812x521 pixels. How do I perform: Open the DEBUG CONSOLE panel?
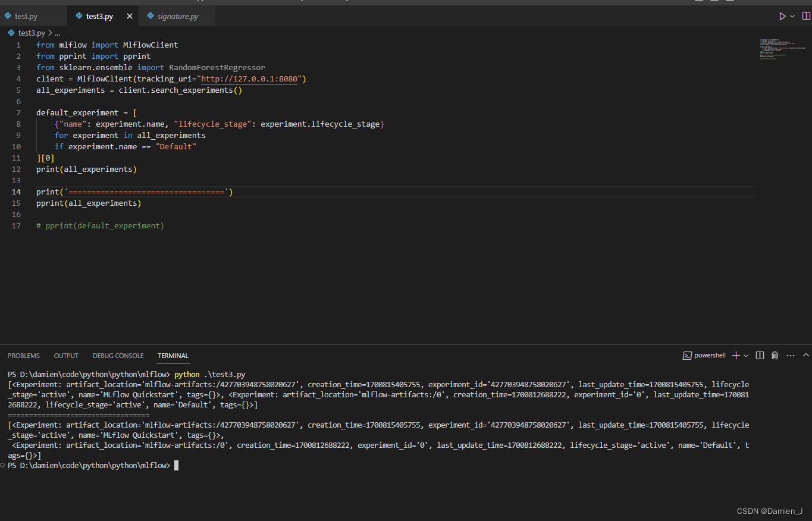click(x=118, y=355)
